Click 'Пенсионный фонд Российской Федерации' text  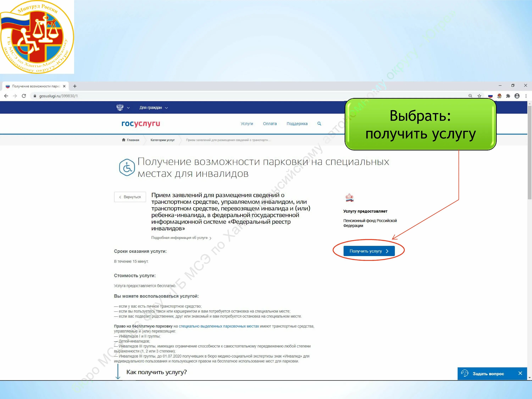click(370, 223)
